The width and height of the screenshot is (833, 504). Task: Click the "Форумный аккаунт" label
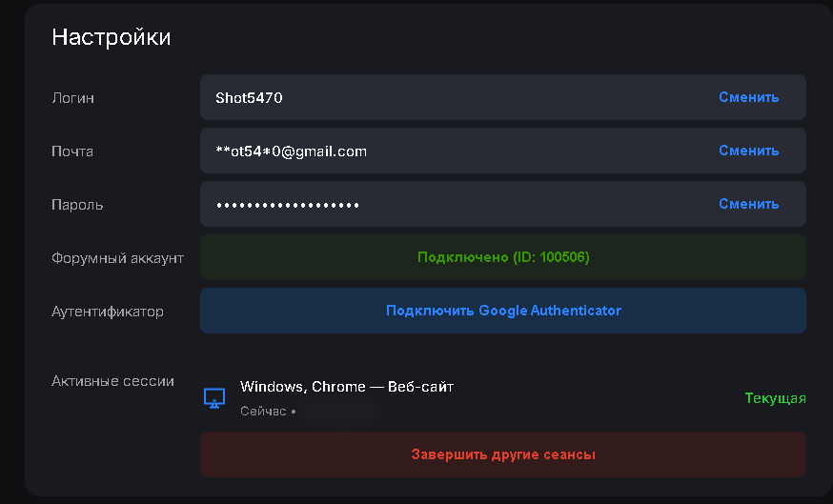(117, 258)
